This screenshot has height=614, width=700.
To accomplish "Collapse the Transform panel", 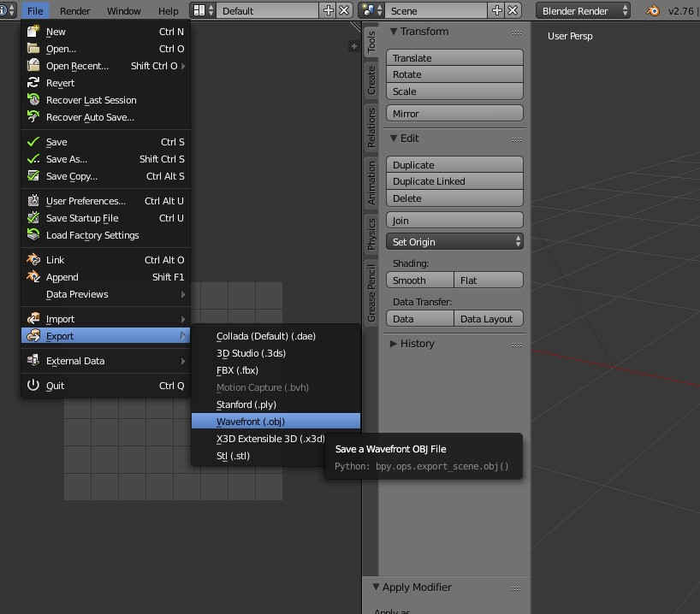I will 394,32.
